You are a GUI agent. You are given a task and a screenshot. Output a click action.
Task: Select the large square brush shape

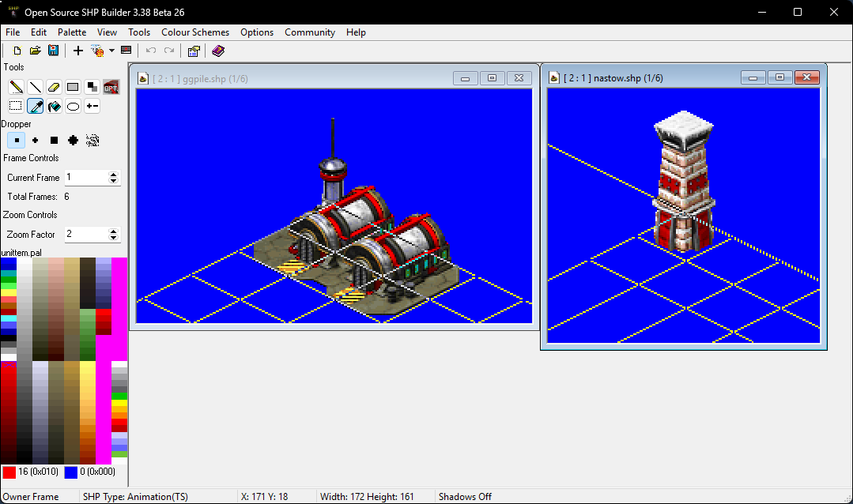click(x=55, y=141)
